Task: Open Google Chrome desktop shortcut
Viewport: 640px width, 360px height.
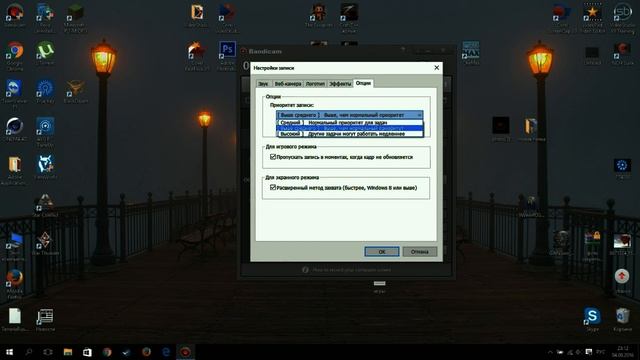Action: [15, 55]
